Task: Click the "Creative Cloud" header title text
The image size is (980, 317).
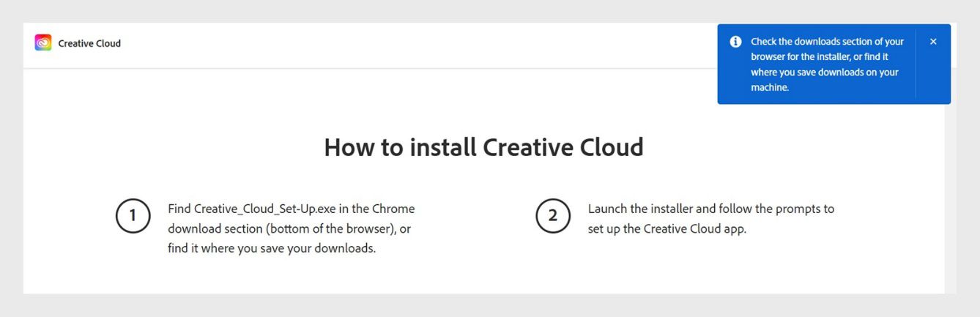Action: point(89,43)
